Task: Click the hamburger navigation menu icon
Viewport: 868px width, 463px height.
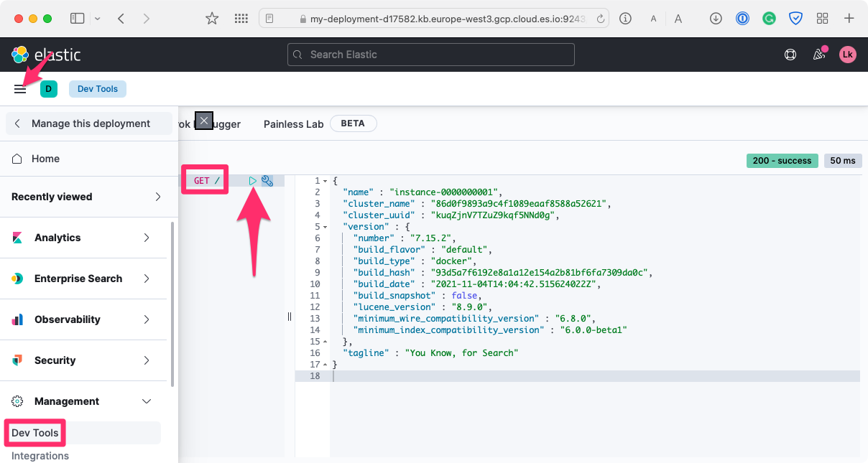Action: point(20,89)
